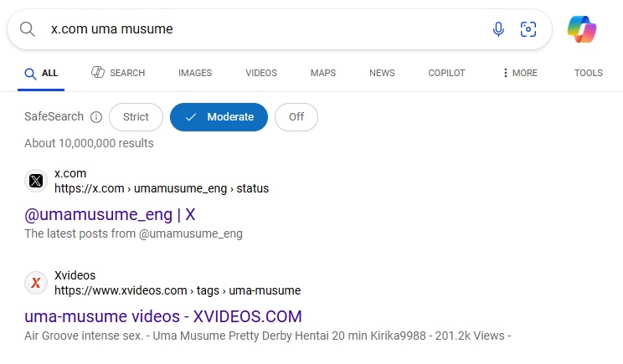Viewport: 623px width, 364px height.
Task: Switch to the IMAGES tab
Action: coord(195,73)
